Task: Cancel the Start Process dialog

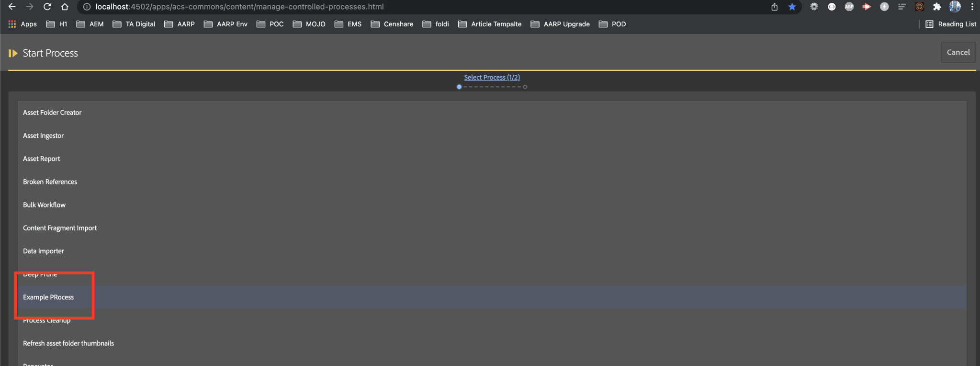Action: pyautogui.click(x=958, y=52)
